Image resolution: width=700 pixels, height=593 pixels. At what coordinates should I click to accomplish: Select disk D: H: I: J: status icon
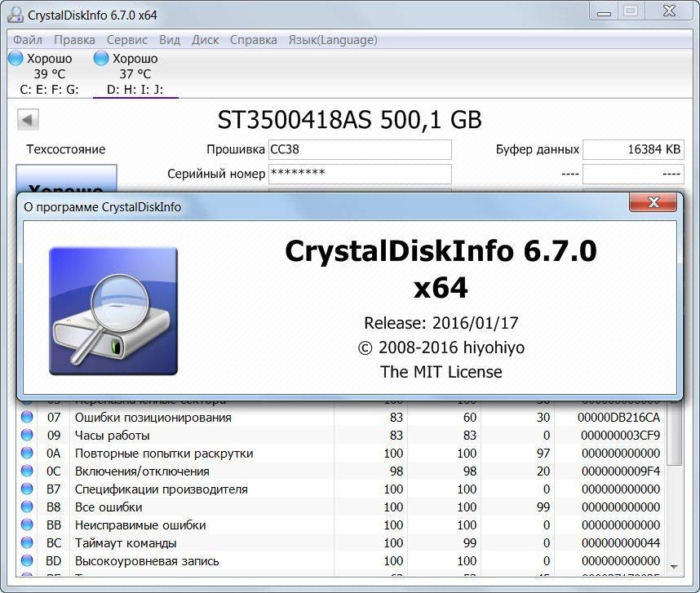[101, 58]
